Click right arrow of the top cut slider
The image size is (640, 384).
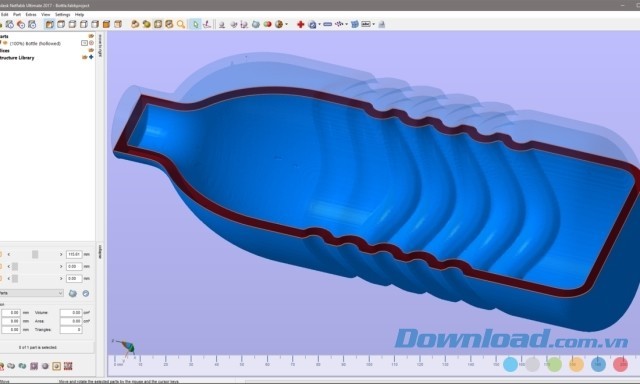(x=61, y=254)
